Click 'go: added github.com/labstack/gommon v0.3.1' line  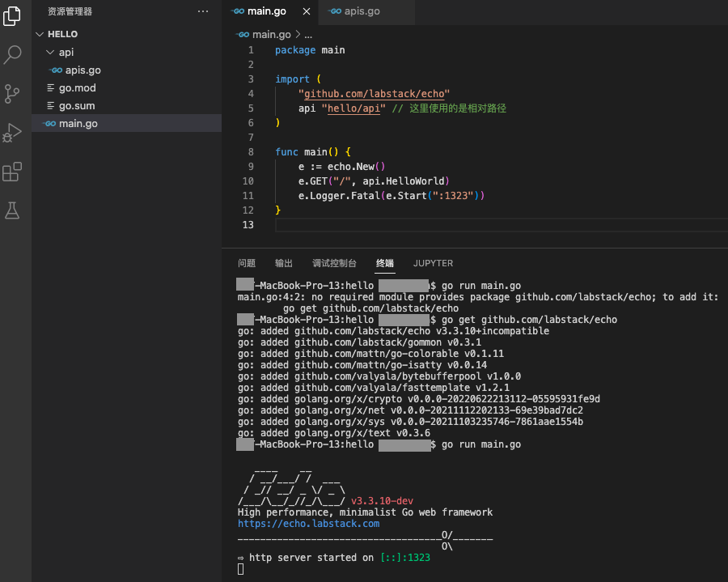pyautogui.click(x=359, y=342)
